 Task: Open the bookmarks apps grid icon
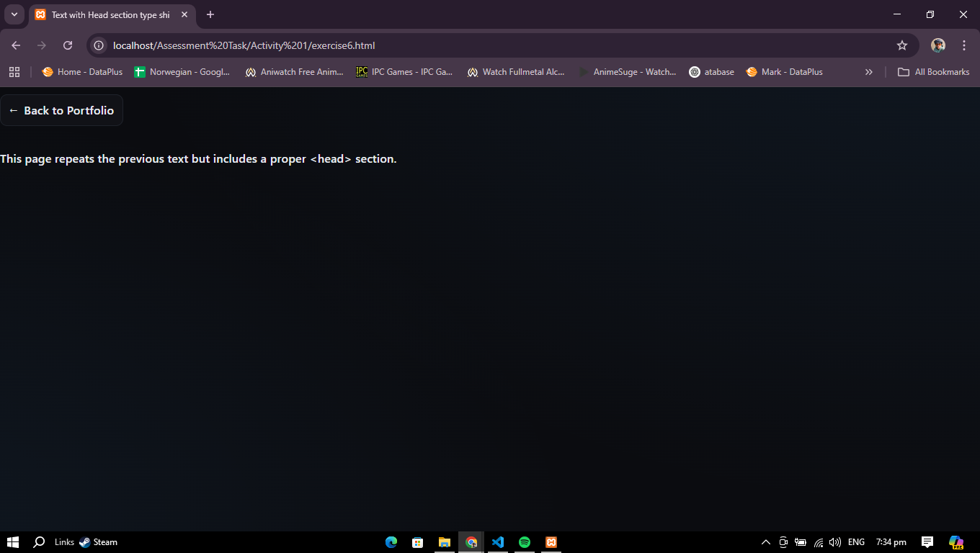pos(14,72)
